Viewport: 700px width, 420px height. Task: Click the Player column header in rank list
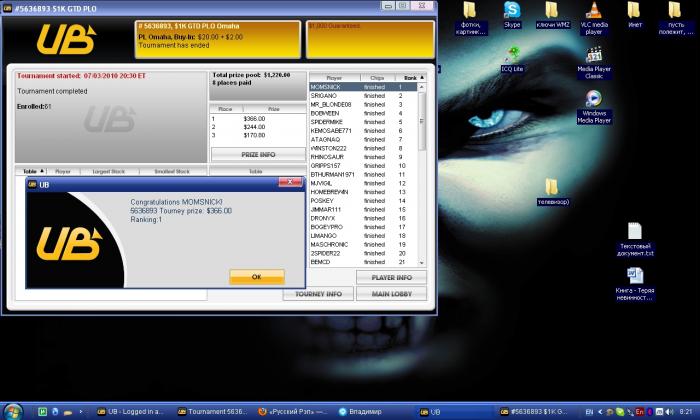[x=334, y=78]
